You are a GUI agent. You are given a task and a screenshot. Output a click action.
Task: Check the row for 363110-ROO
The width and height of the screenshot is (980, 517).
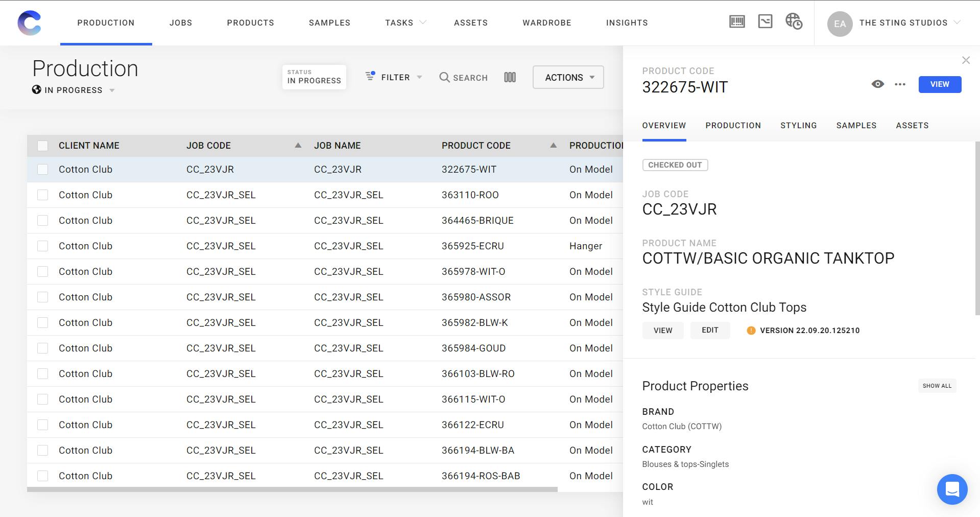pos(43,195)
